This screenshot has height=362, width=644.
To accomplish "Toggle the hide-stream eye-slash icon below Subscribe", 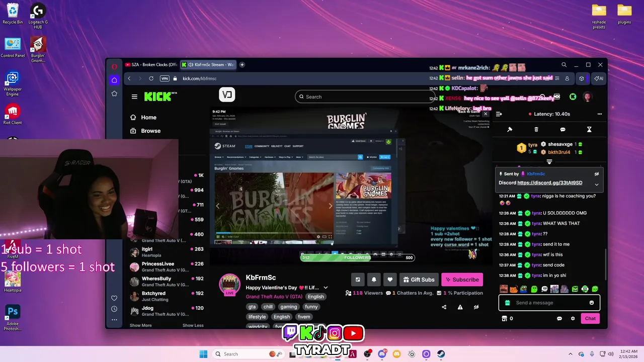I will click(x=476, y=307).
